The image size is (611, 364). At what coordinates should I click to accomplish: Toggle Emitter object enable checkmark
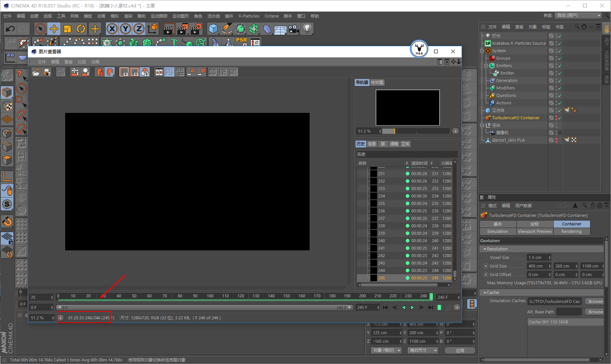[x=560, y=73]
